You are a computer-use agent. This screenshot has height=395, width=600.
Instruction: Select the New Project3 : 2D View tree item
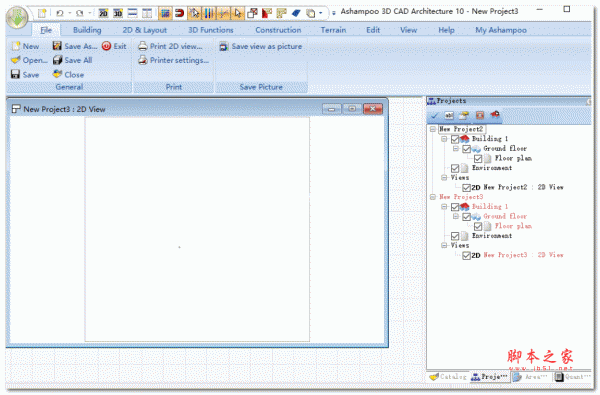tap(523, 255)
